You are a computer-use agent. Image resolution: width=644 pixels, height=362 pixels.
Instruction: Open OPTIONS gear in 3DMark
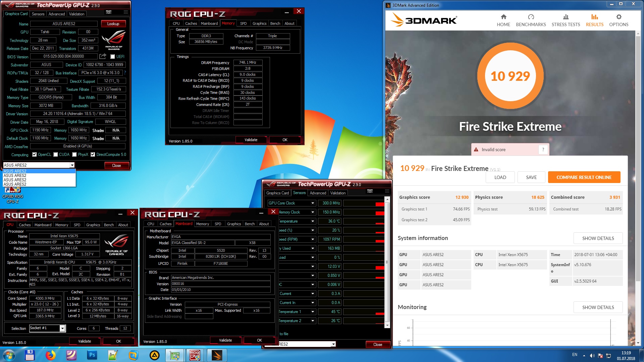619,20
